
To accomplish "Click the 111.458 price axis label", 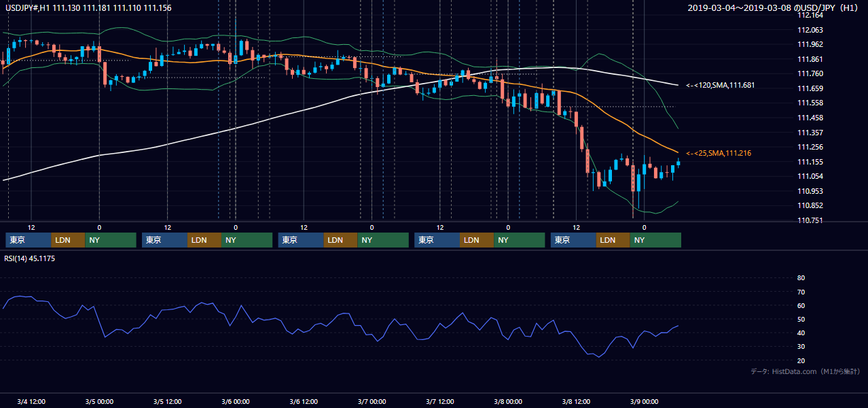I will pos(810,118).
